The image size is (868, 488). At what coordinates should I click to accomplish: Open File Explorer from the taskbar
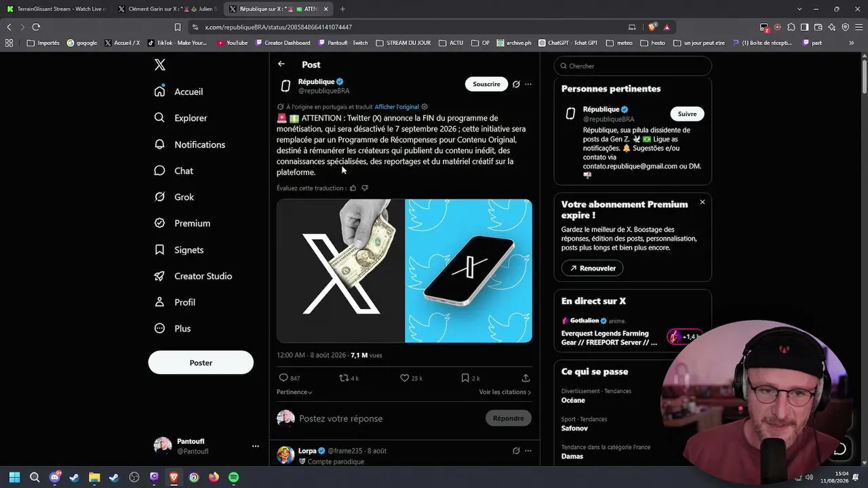pos(94,477)
